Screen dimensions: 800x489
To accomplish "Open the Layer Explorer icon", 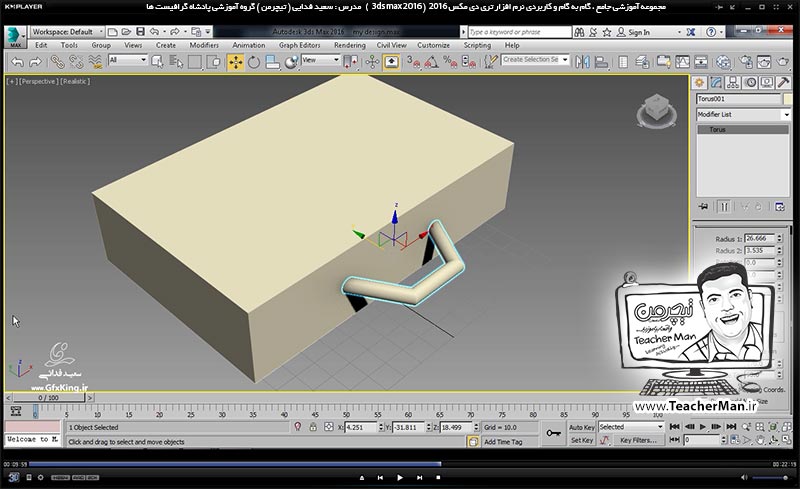I will point(642,62).
